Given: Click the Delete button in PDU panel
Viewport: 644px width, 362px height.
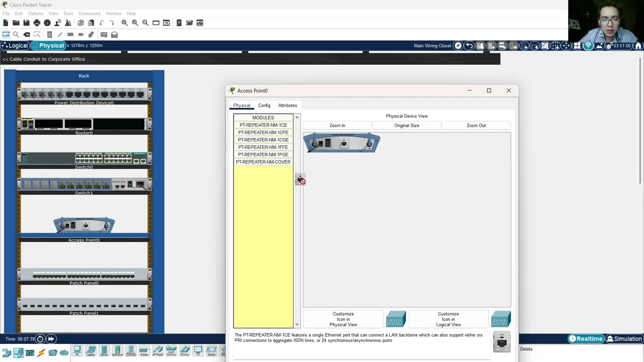Looking at the screenshot, I should [526, 349].
